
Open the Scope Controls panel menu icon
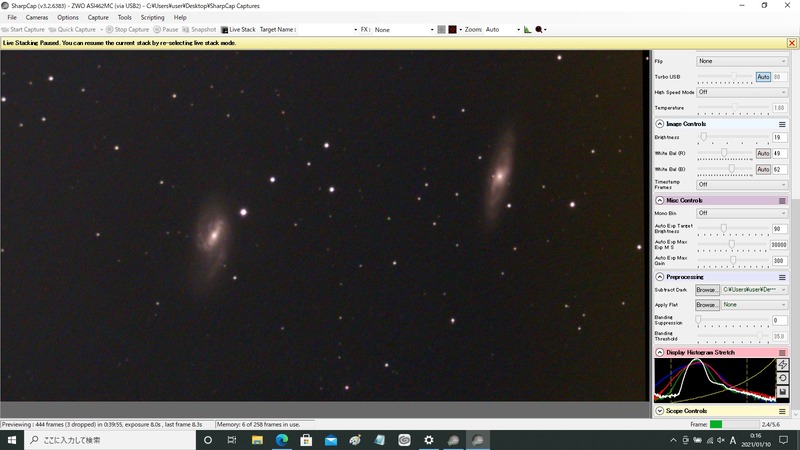click(782, 411)
